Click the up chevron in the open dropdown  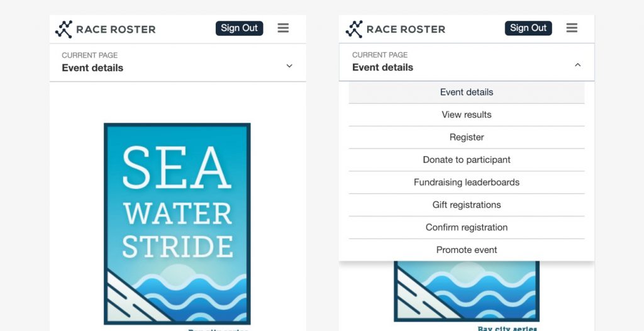click(577, 65)
